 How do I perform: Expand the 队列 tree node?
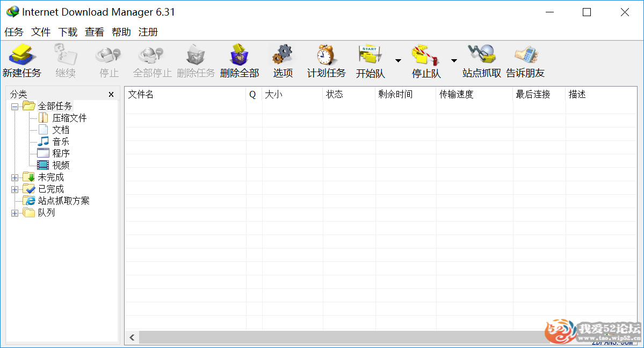click(15, 213)
